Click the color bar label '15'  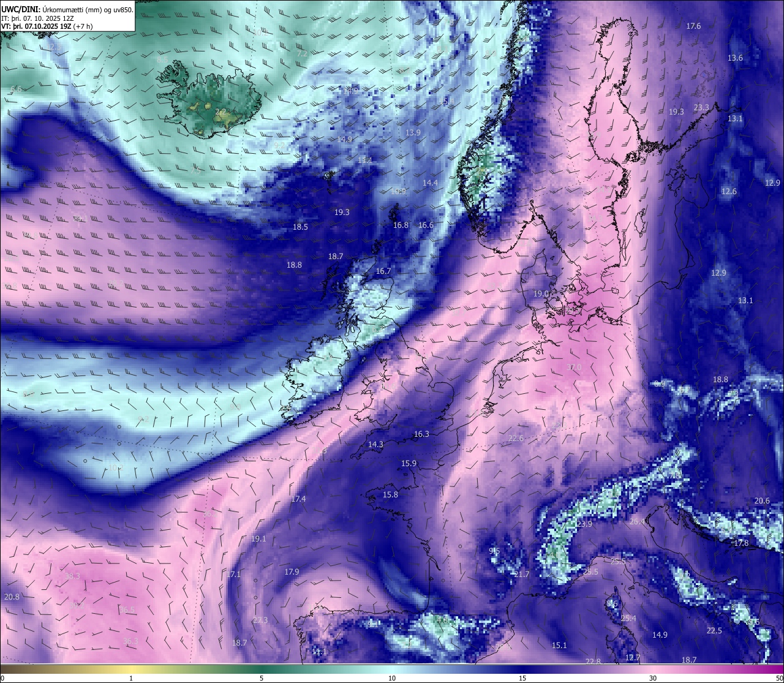pos(522,678)
